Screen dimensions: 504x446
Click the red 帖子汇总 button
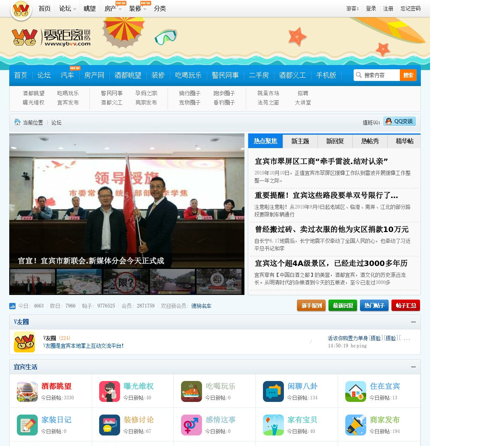pos(406,305)
